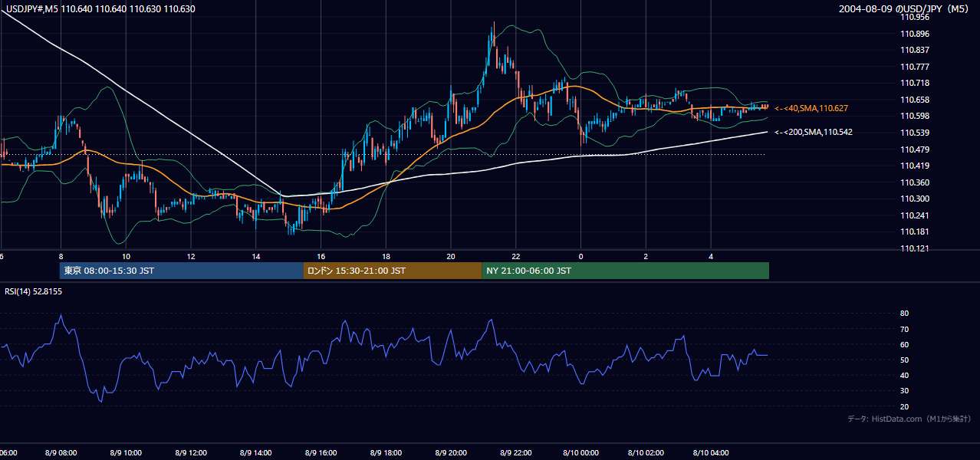Click the 110.539 price axis label
Viewport: 980px width, 460px height.
pyautogui.click(x=916, y=133)
